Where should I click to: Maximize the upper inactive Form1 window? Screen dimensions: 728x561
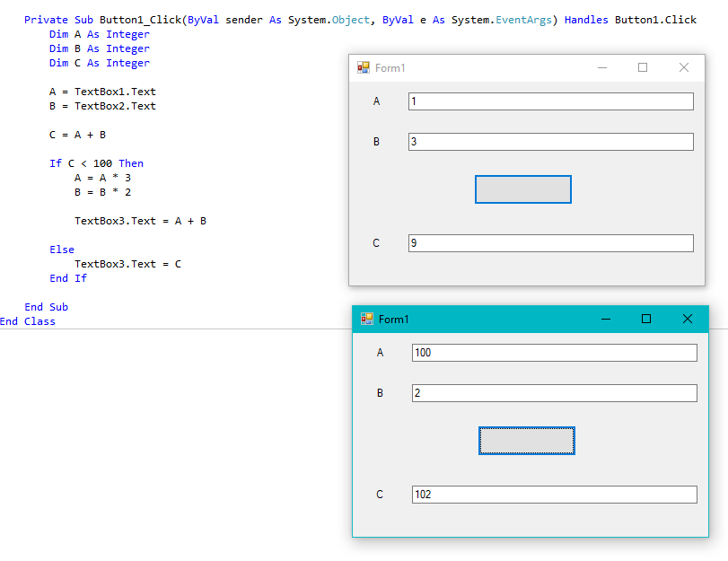tap(643, 68)
